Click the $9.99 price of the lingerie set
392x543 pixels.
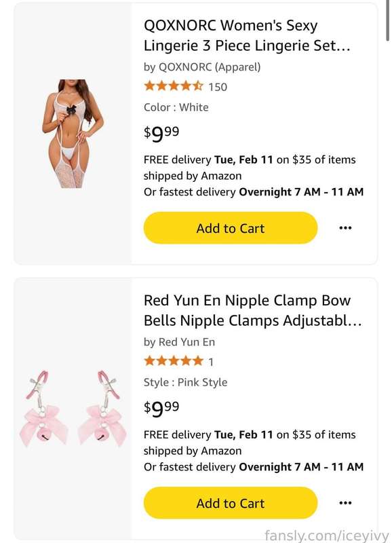pyautogui.click(x=161, y=133)
